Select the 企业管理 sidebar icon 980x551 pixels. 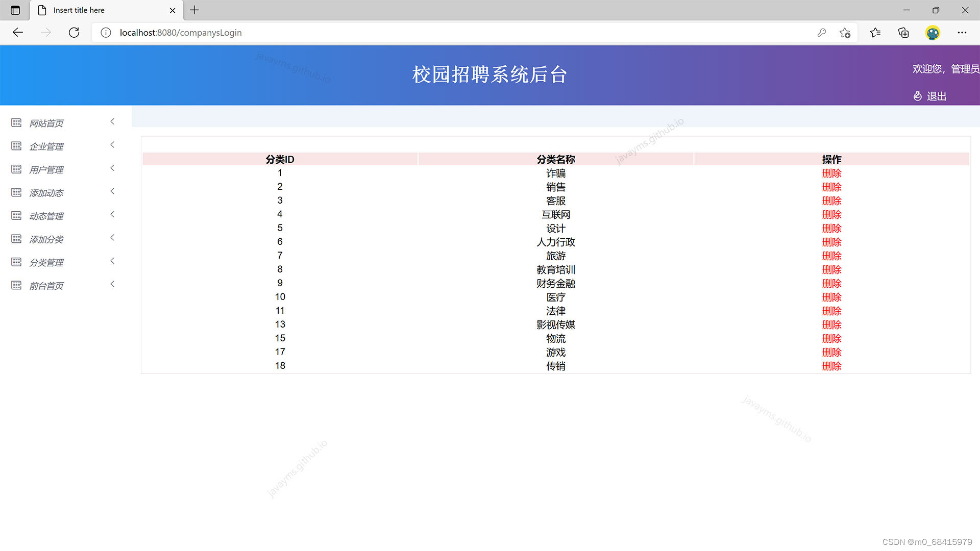[x=16, y=146]
